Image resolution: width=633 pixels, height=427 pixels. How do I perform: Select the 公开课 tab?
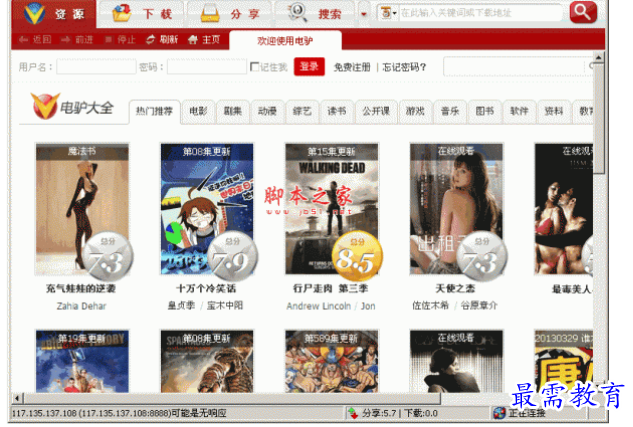pos(376,111)
